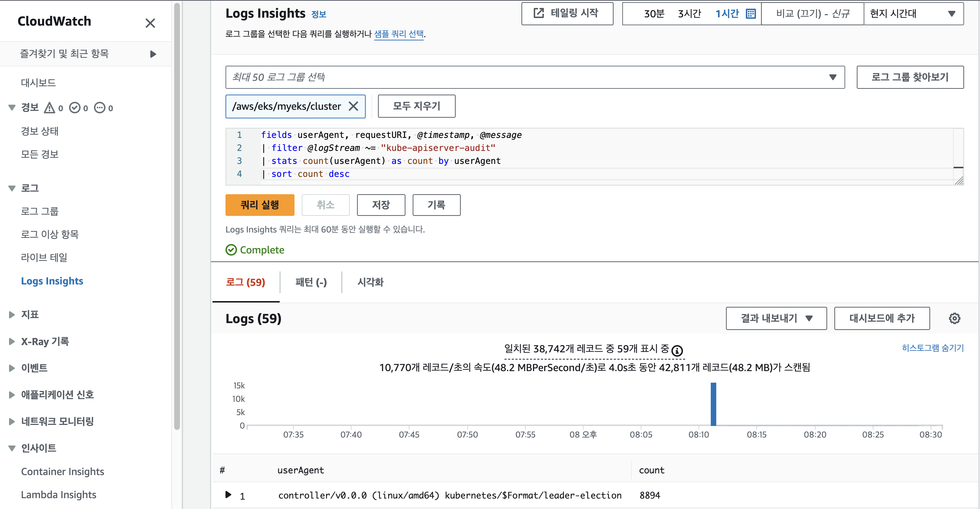Open the 현지 시간대 timezone dropdown

pyautogui.click(x=913, y=14)
